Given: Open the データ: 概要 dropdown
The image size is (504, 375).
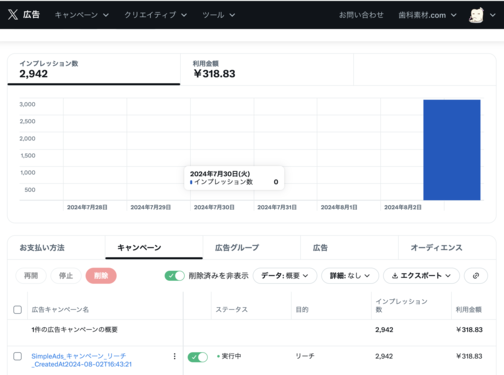Looking at the screenshot, I should click(x=285, y=276).
